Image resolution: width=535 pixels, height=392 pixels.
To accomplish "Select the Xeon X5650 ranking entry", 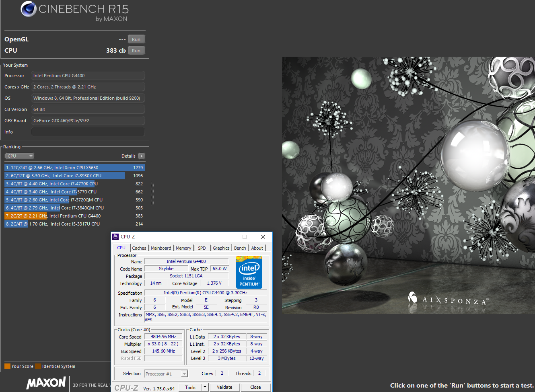I will point(74,168).
